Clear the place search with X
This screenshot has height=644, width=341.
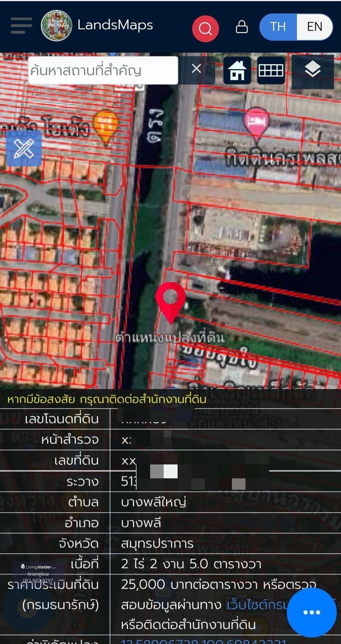196,69
